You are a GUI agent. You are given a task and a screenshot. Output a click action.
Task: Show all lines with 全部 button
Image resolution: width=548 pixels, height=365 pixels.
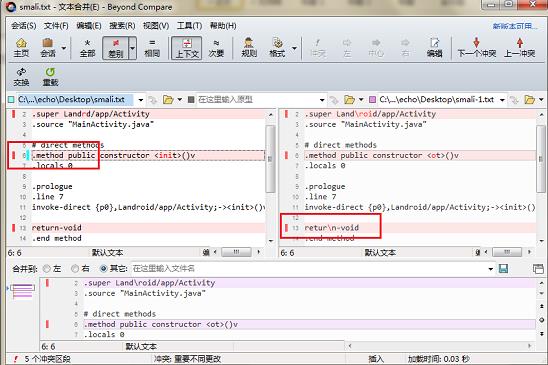tap(87, 48)
